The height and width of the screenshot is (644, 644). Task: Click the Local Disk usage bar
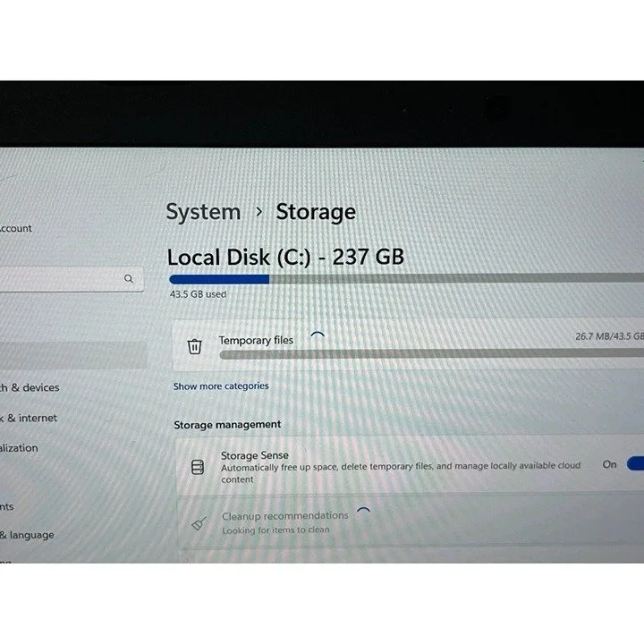pos(407,279)
